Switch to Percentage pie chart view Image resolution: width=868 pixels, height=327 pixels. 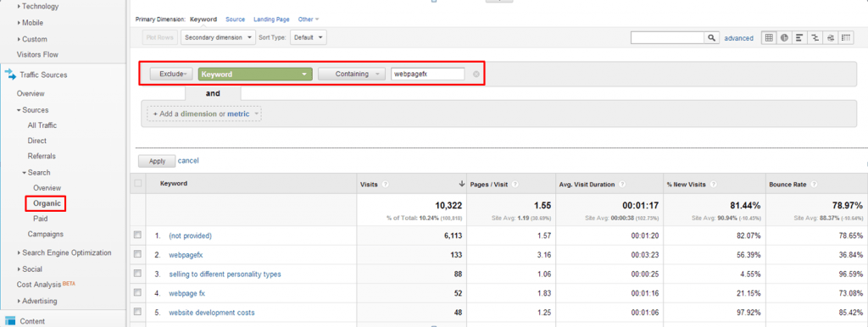pos(784,37)
